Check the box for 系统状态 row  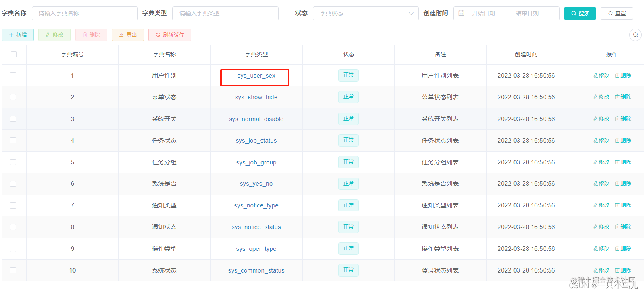(x=13, y=270)
